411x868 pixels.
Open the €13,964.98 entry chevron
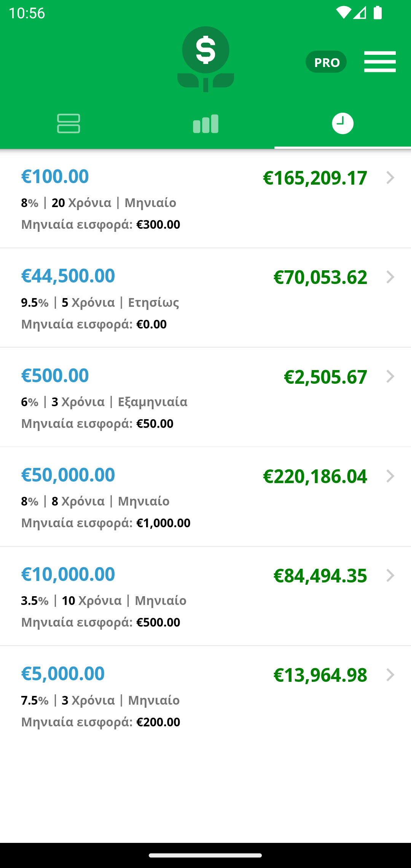coord(390,675)
